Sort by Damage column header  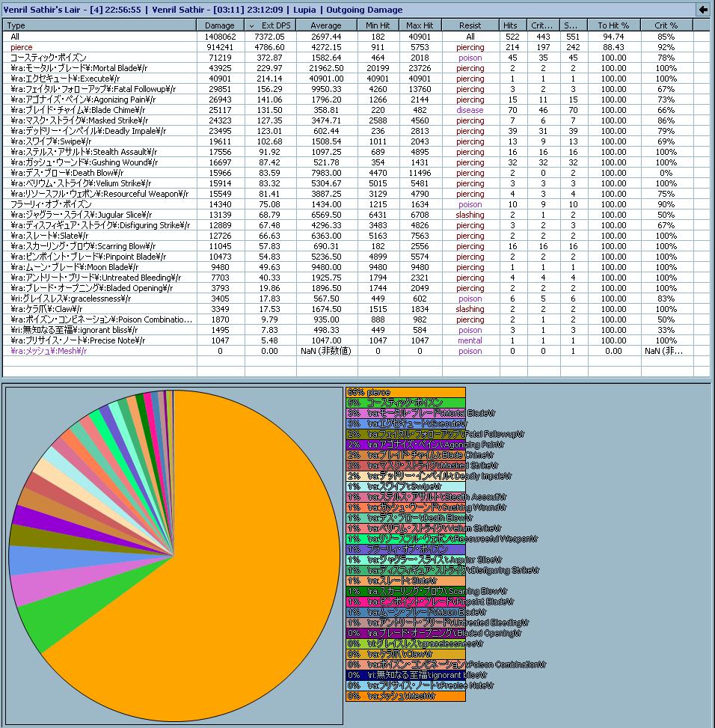click(x=221, y=25)
